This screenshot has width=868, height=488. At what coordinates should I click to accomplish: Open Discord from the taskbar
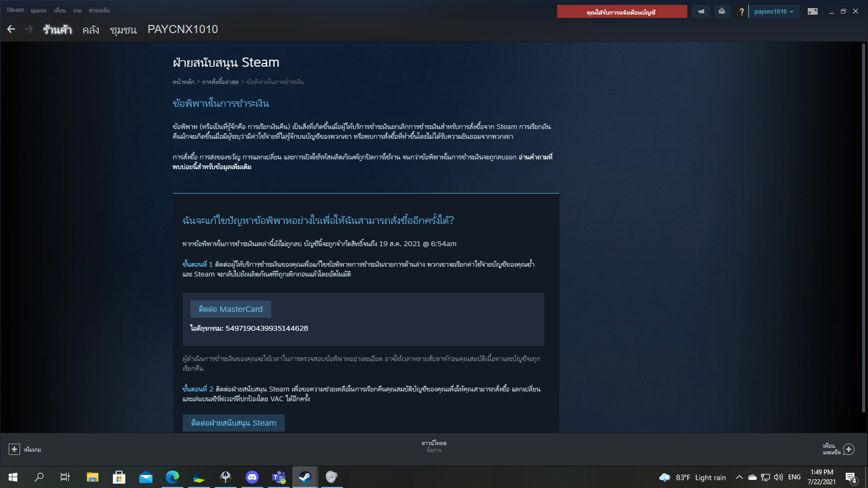coord(252,477)
